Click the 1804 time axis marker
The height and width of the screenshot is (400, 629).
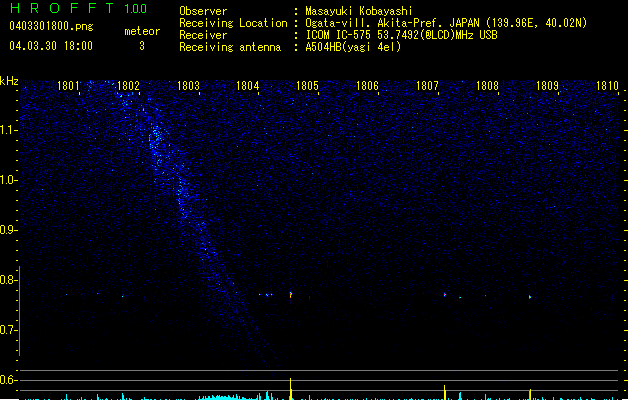[x=248, y=86]
